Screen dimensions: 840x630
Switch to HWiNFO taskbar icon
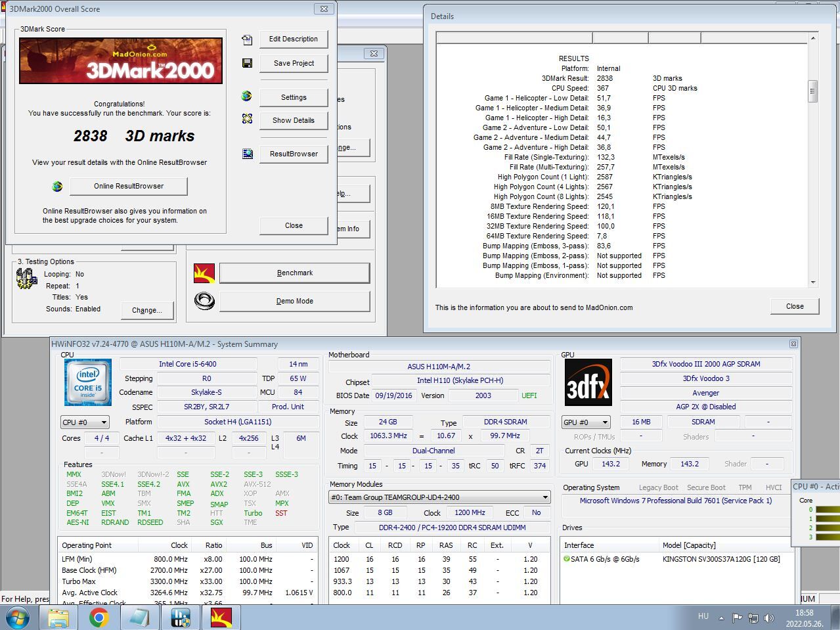180,618
